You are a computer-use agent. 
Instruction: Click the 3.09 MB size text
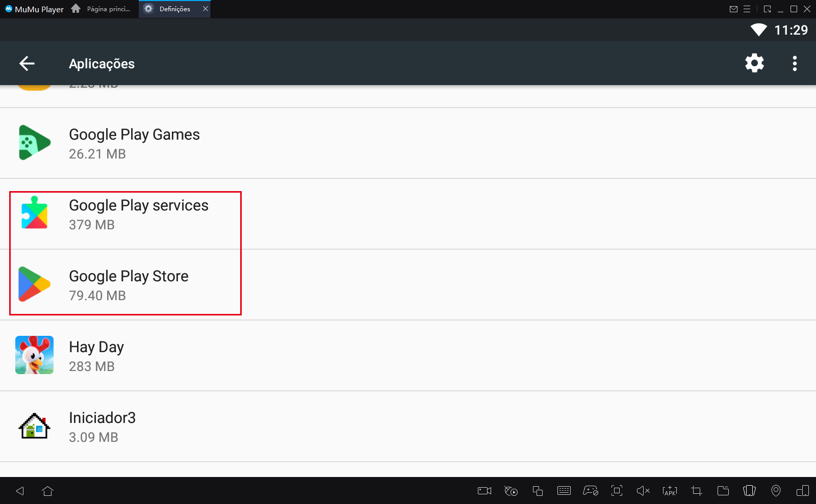tap(94, 437)
